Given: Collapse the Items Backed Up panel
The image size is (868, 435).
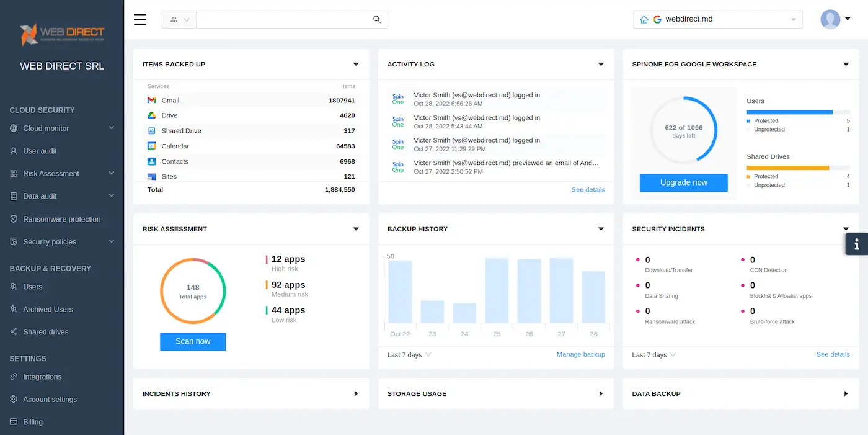Looking at the screenshot, I should (356, 65).
